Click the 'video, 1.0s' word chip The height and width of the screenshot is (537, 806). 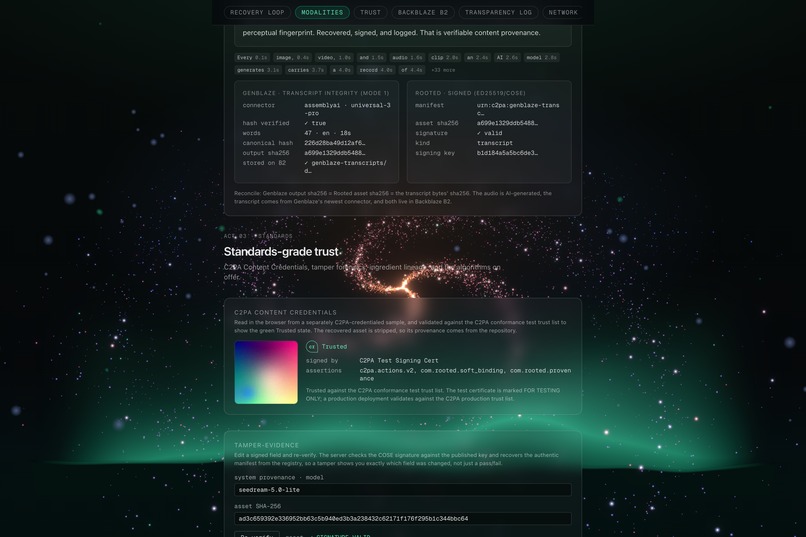[x=334, y=58]
